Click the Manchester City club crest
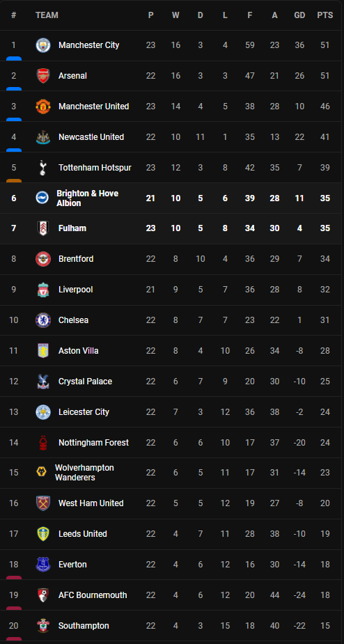344x644 pixels. [42, 45]
